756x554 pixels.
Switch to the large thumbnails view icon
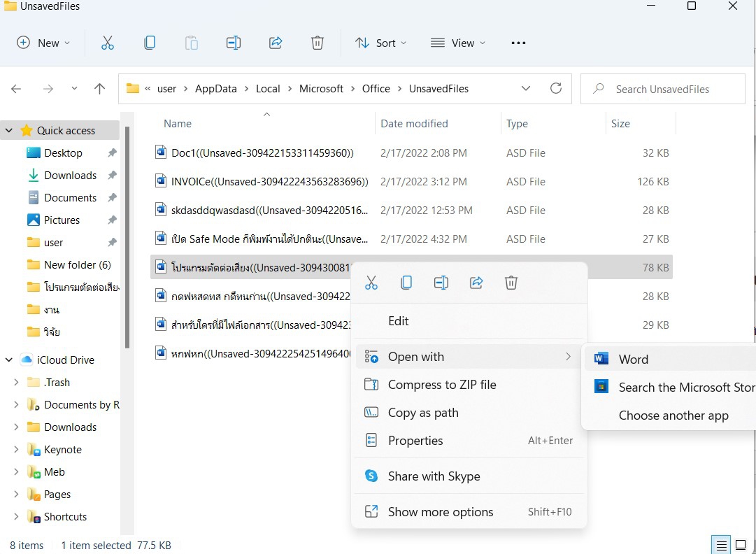coord(739,545)
